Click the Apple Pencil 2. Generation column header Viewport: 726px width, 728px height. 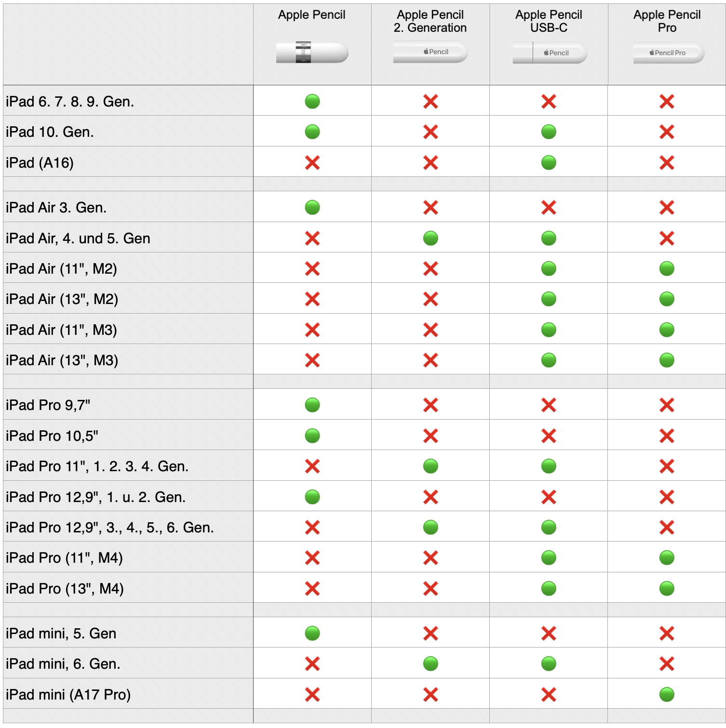[430, 21]
